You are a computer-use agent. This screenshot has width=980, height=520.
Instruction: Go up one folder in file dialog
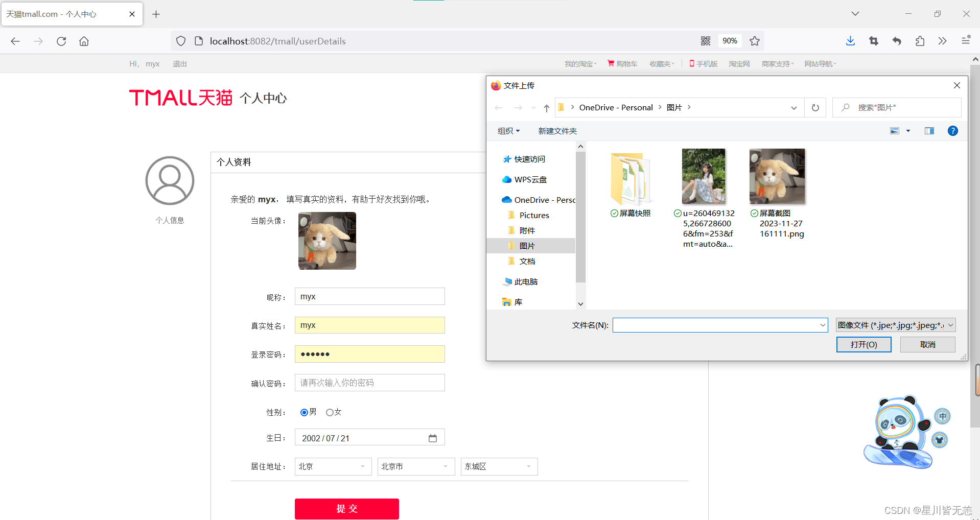point(547,108)
